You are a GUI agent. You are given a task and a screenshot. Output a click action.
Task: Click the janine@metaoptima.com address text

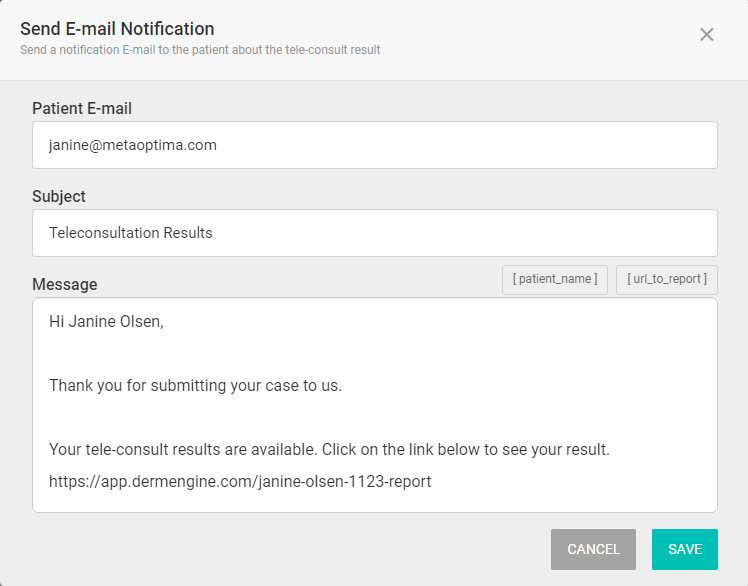[133, 145]
